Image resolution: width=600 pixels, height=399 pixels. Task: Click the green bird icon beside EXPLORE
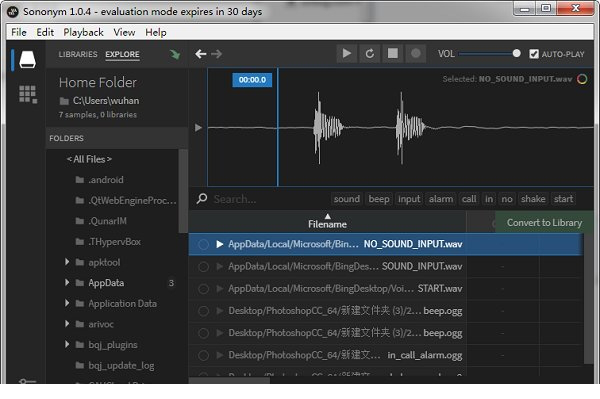point(175,54)
